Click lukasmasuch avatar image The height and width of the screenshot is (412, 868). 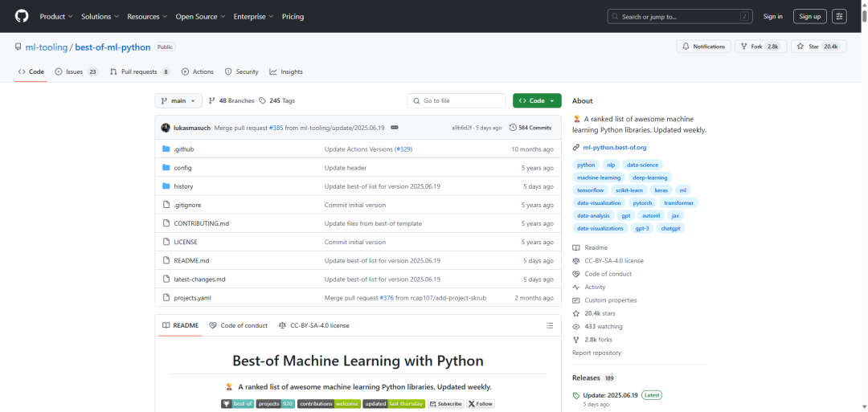[x=166, y=128]
